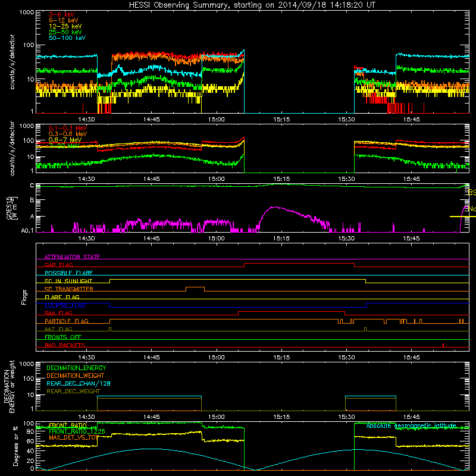Viewport: 476px width, 476px height.
Task: Click the PARTICLE_FLAG label
Action: 67,321
